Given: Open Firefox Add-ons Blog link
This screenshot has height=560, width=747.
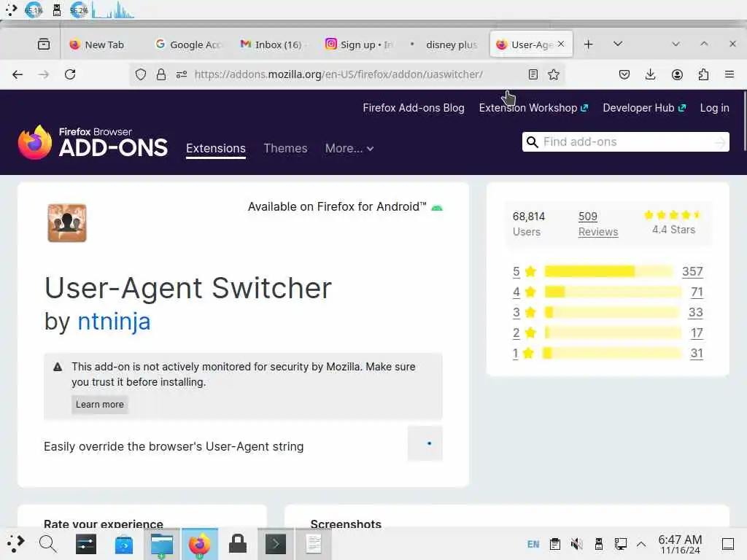Looking at the screenshot, I should pos(414,108).
